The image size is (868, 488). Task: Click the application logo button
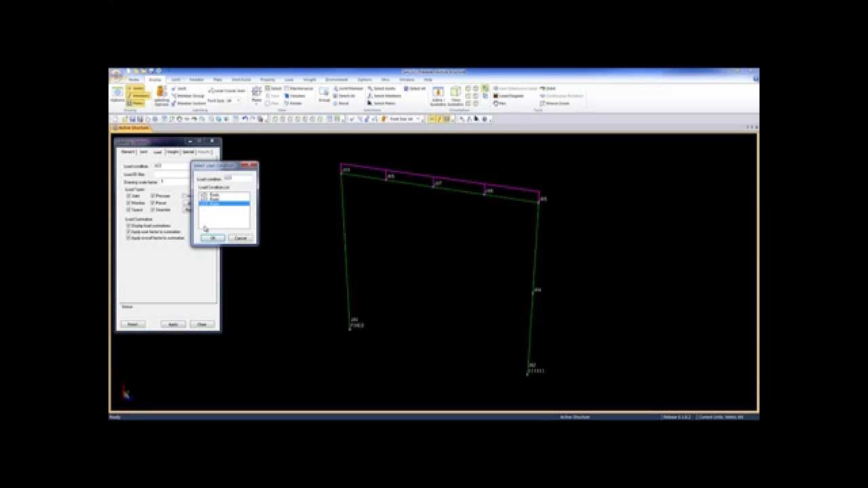[x=117, y=75]
